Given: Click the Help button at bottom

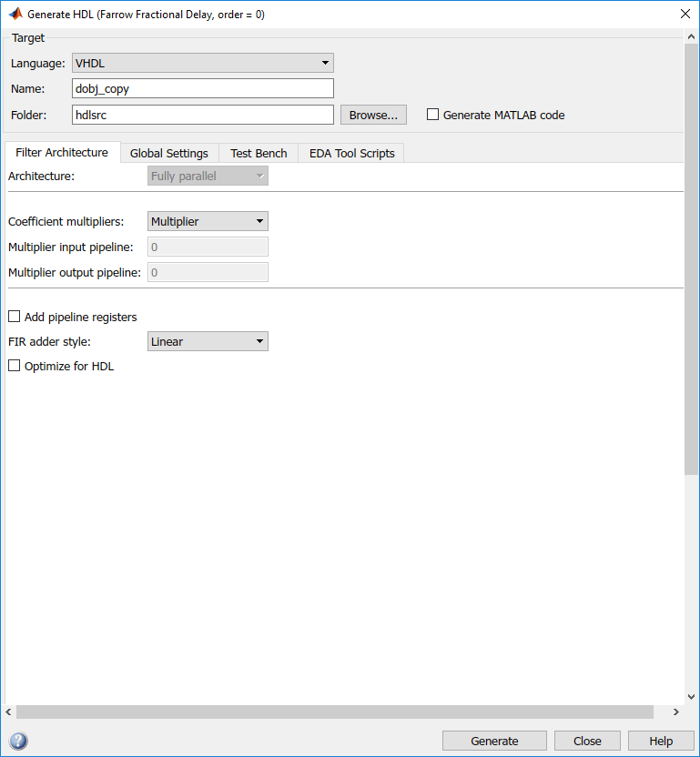Looking at the screenshot, I should pyautogui.click(x=660, y=741).
